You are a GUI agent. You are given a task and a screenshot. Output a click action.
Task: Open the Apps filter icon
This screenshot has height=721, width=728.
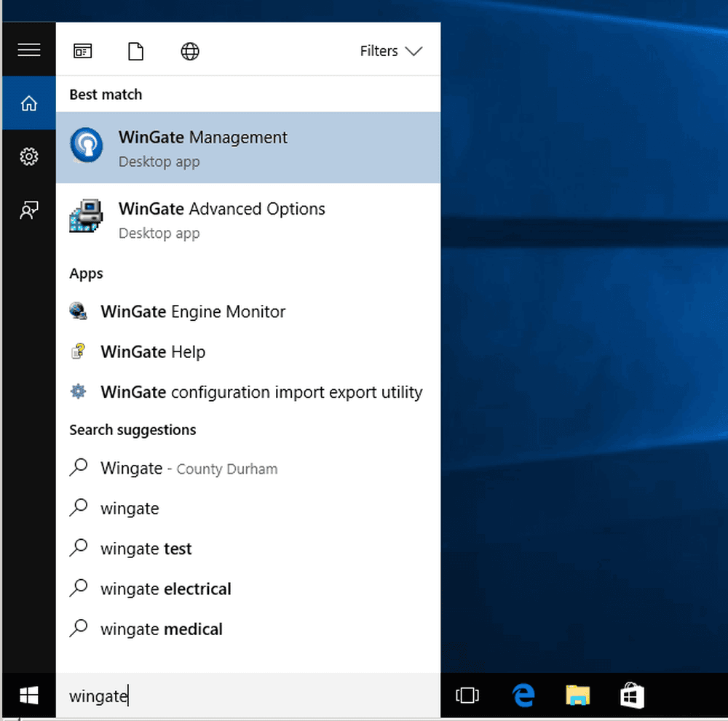[82, 51]
